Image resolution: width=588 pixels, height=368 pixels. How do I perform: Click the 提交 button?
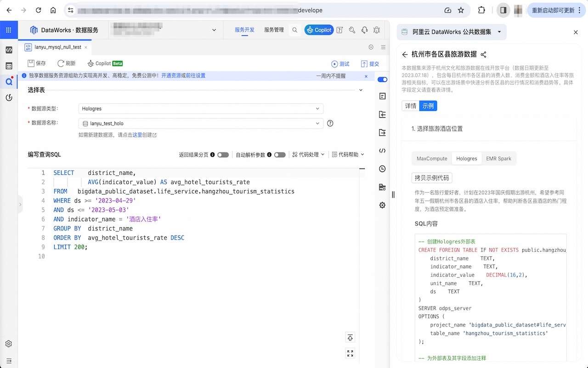point(370,64)
